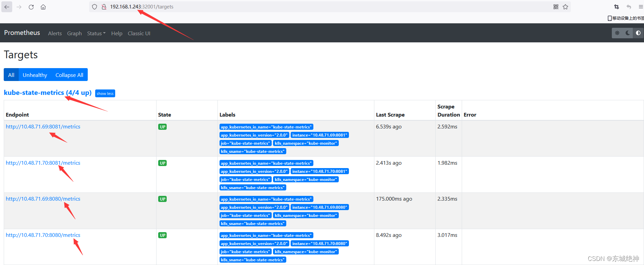Open endpoint http://10.48.71.69:8080/metrics

43,199
